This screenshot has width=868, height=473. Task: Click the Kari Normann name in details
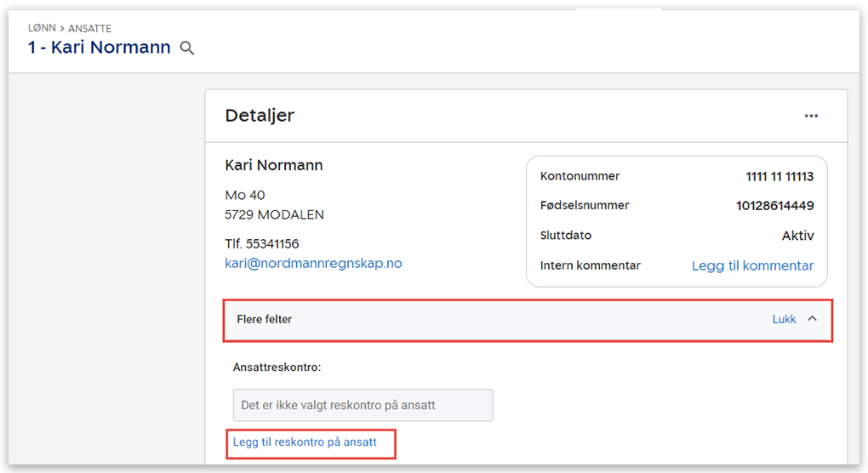pyautogui.click(x=273, y=165)
